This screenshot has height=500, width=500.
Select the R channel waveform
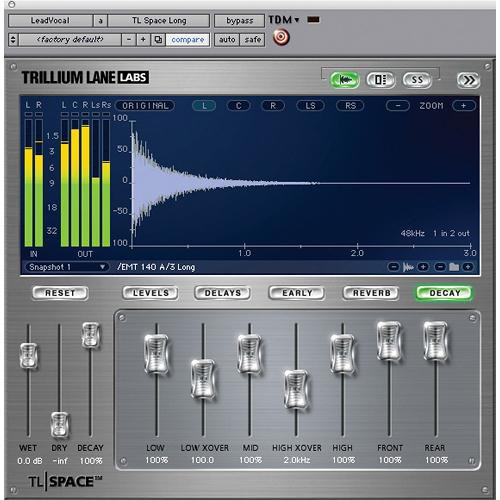(273, 106)
